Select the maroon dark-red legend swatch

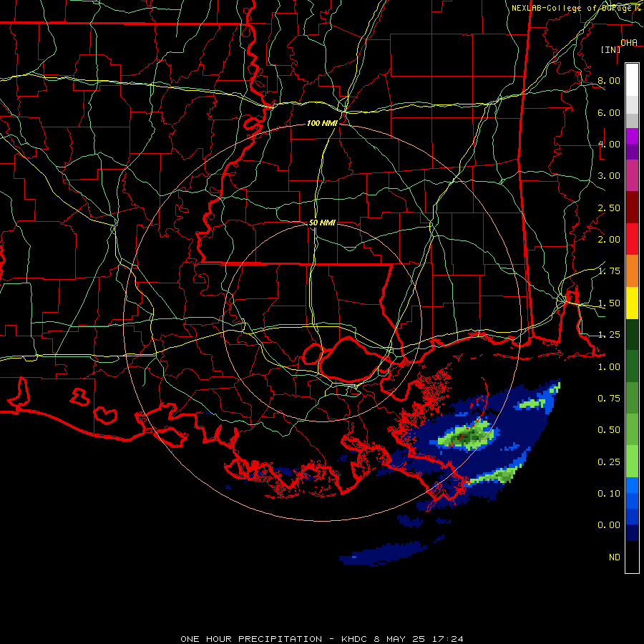[632, 208]
